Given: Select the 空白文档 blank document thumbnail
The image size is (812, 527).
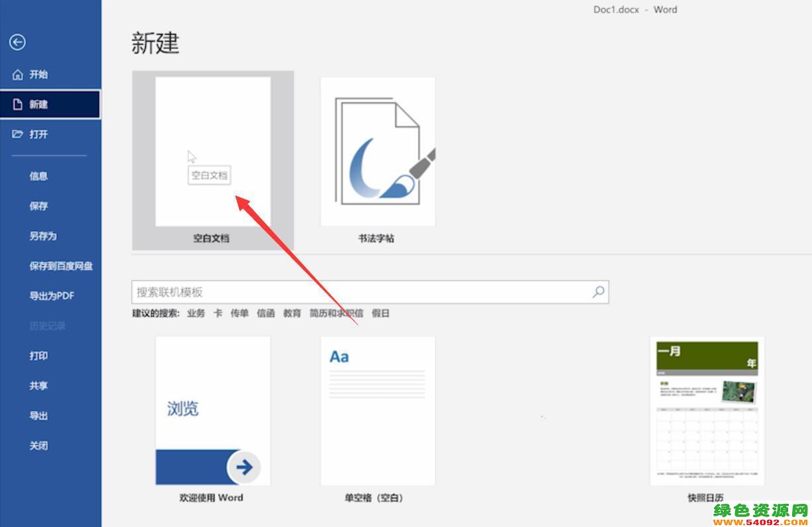Looking at the screenshot, I should coord(213,152).
